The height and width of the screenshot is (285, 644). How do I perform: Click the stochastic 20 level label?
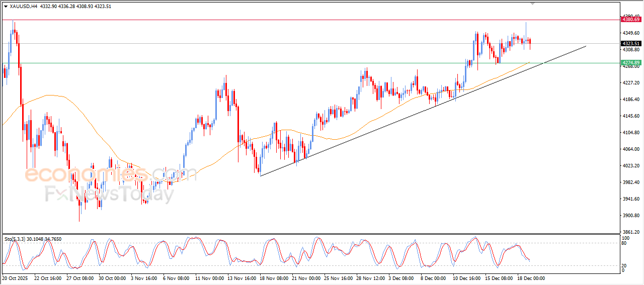point(624,265)
